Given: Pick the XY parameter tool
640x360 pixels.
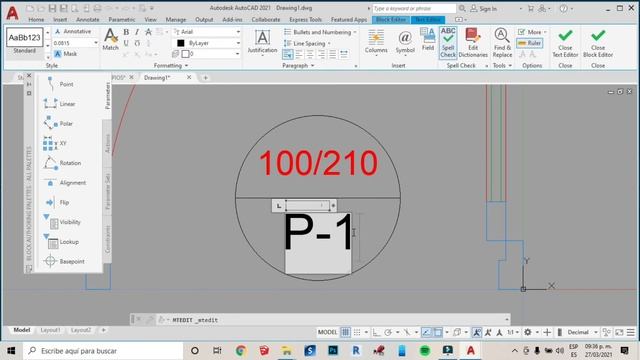Looking at the screenshot, I should (x=55, y=143).
